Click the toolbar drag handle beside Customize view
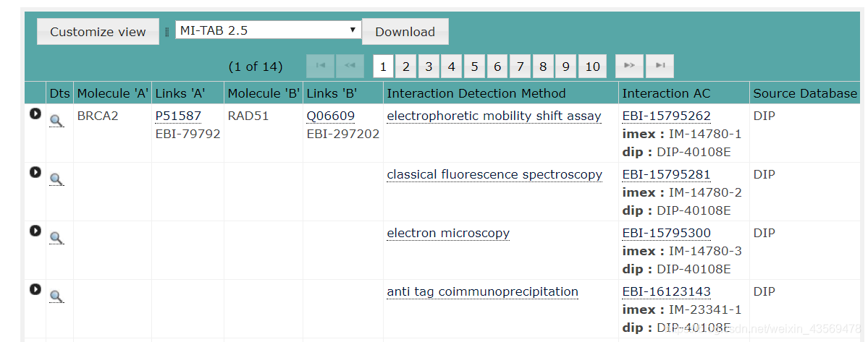Screen dimensions: 868x342 click(167, 32)
